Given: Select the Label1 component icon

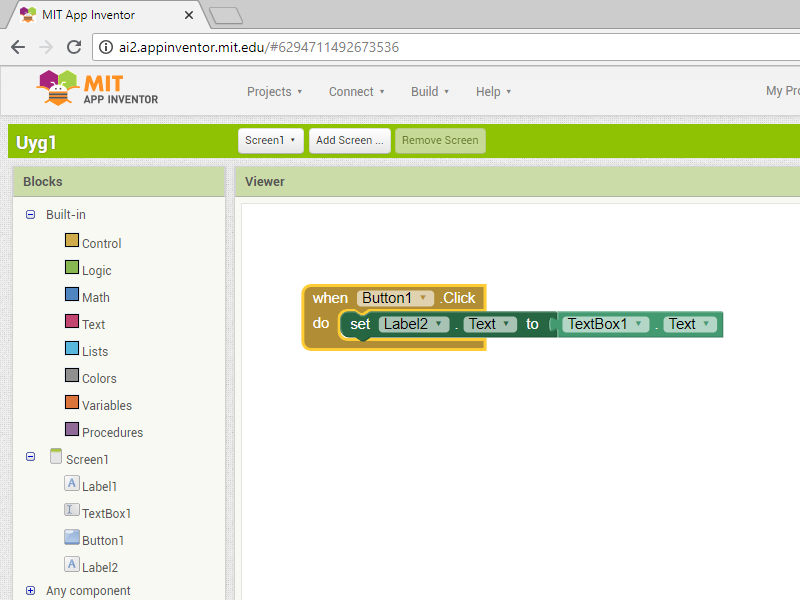Looking at the screenshot, I should (x=72, y=484).
